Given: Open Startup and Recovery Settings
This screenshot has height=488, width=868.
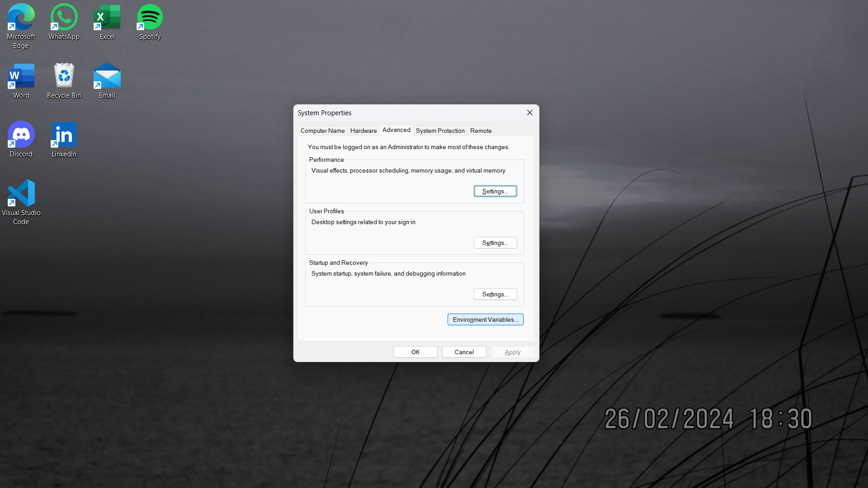Looking at the screenshot, I should click(x=495, y=294).
